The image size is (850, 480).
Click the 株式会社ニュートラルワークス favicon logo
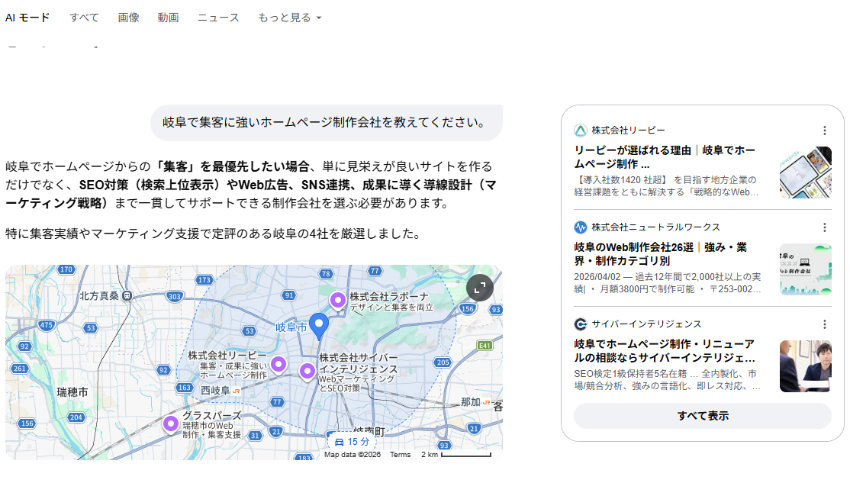(581, 227)
